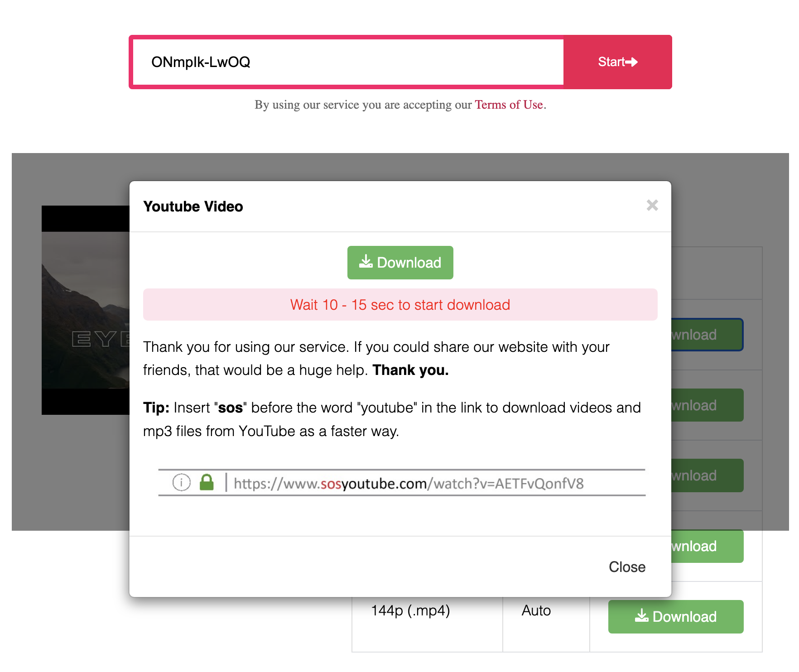The height and width of the screenshot is (672, 799).
Task: Click the "Wait 10 - 15 sec" notice banner
Action: (400, 305)
